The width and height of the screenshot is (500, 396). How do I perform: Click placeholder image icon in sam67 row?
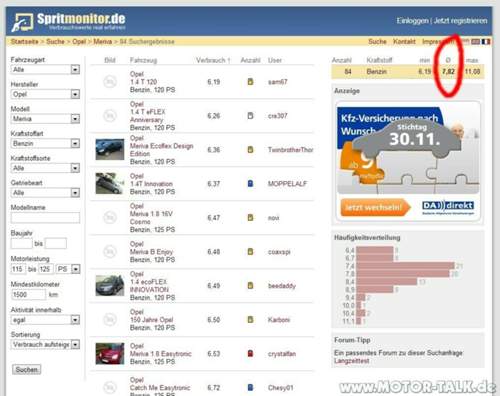tap(110, 82)
